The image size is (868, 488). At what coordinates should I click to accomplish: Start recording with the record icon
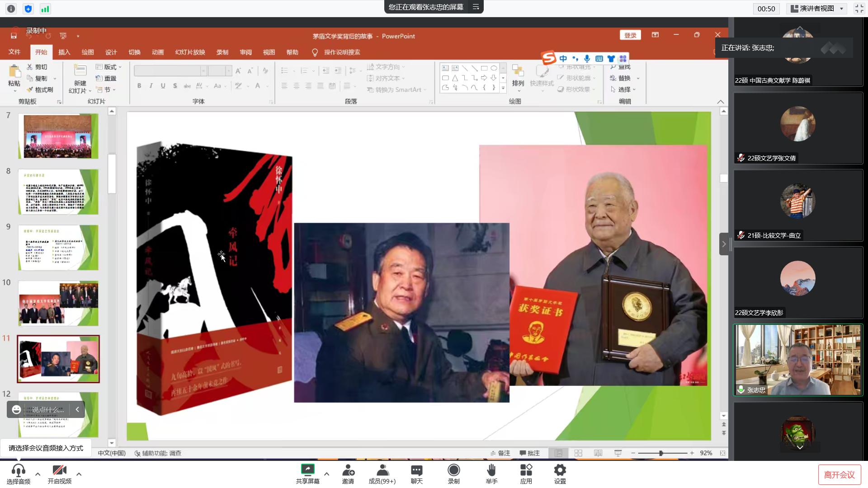click(453, 470)
